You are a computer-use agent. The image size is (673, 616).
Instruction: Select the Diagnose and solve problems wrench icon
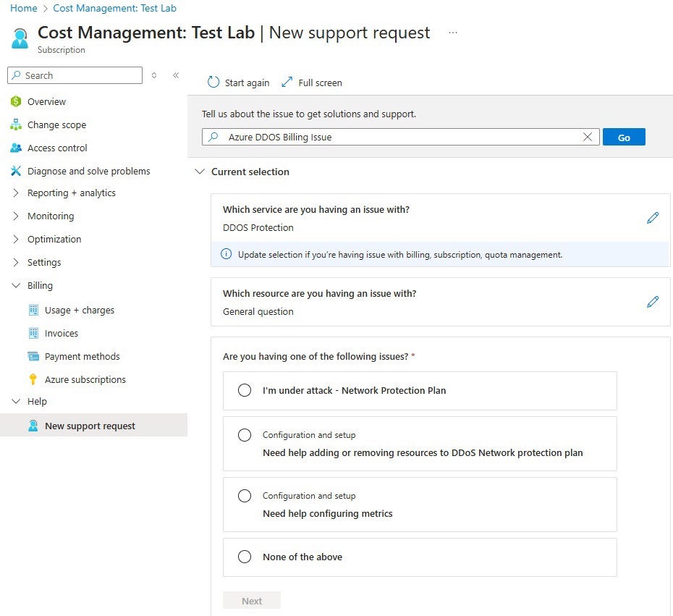pos(15,171)
